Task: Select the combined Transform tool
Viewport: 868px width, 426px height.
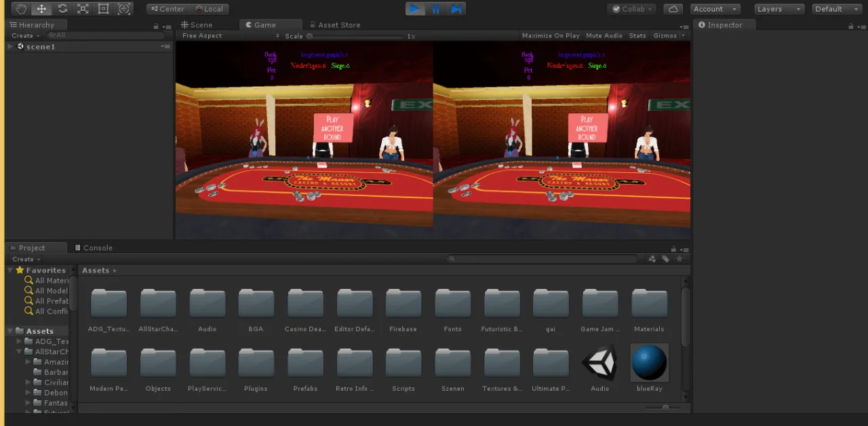Action: (124, 9)
